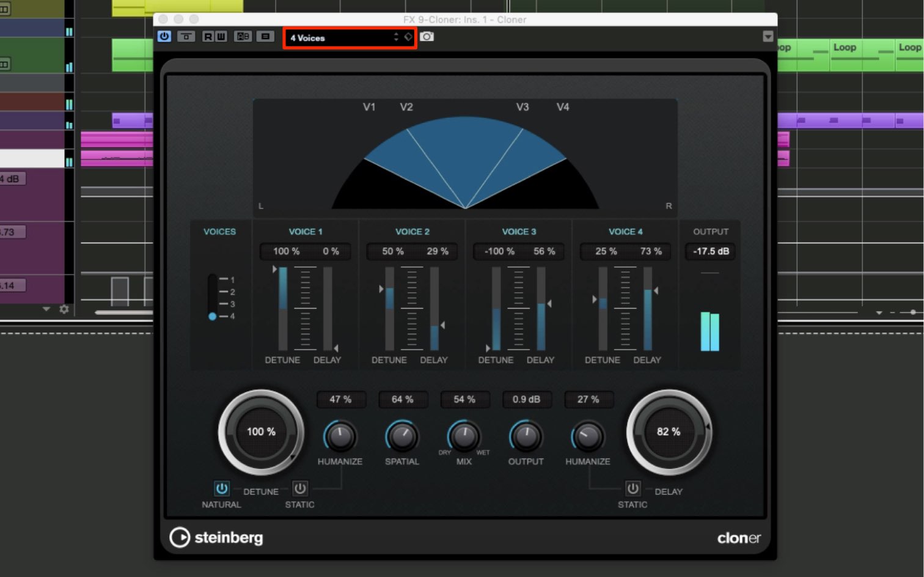Image resolution: width=924 pixels, height=577 pixels.
Task: Select the V2 voice in display
Action: tap(406, 107)
